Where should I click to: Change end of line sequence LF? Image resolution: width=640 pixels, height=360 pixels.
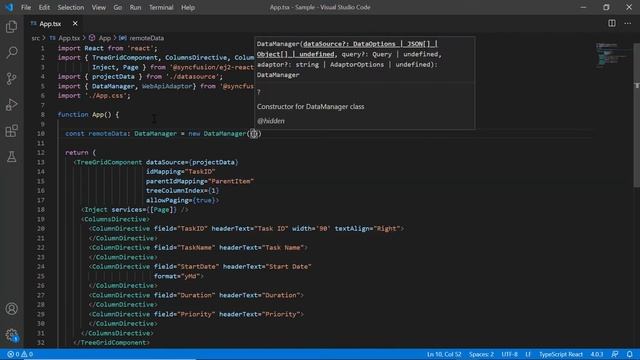(528, 354)
